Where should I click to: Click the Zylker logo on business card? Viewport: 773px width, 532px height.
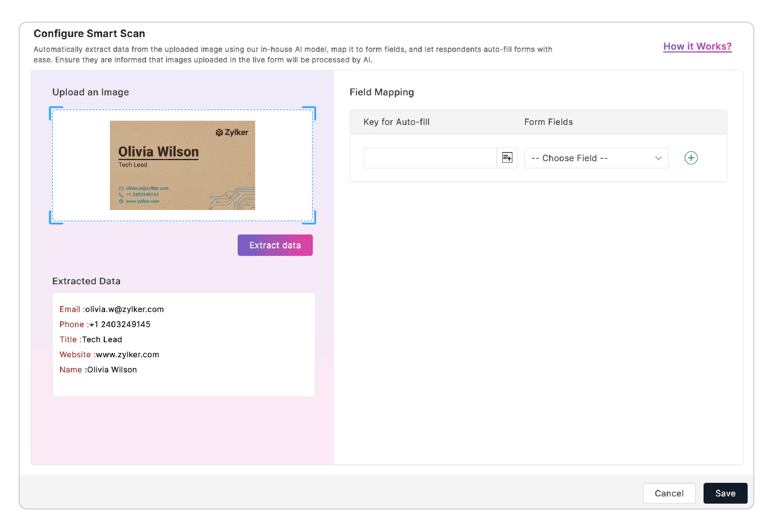[x=232, y=132]
